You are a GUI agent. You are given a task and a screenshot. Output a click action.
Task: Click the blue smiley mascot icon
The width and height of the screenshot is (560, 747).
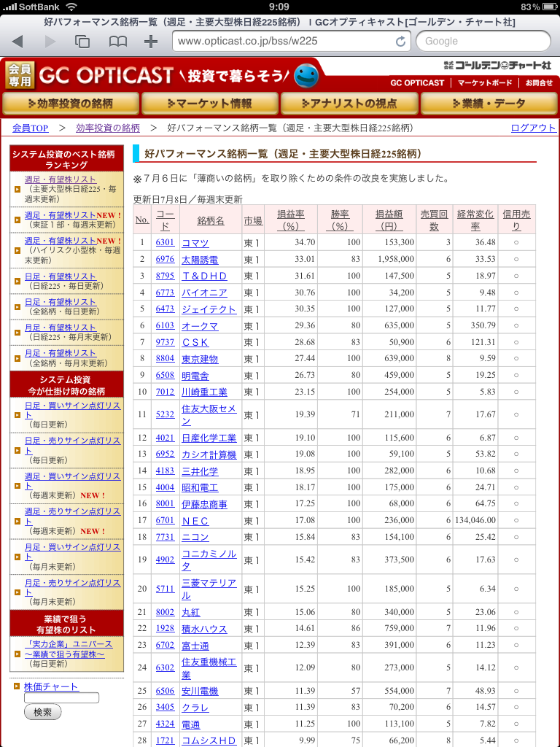click(306, 76)
